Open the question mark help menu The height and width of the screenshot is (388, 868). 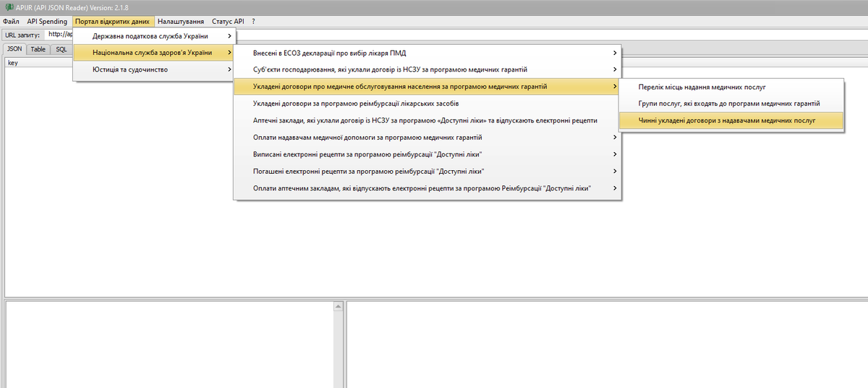click(253, 22)
